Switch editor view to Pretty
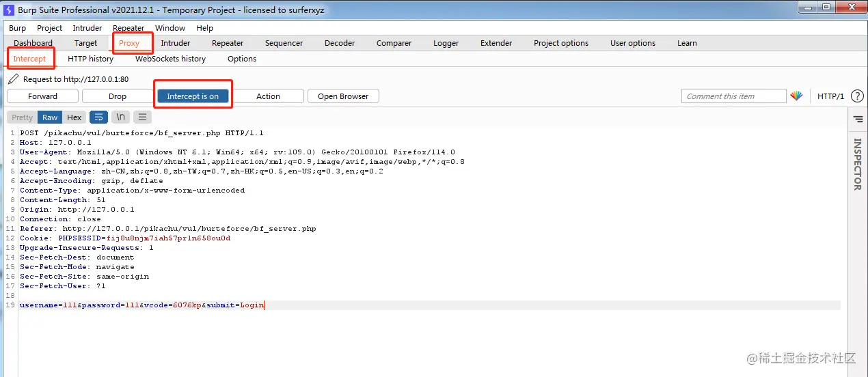Screen dimensions: 868x377 23,117
